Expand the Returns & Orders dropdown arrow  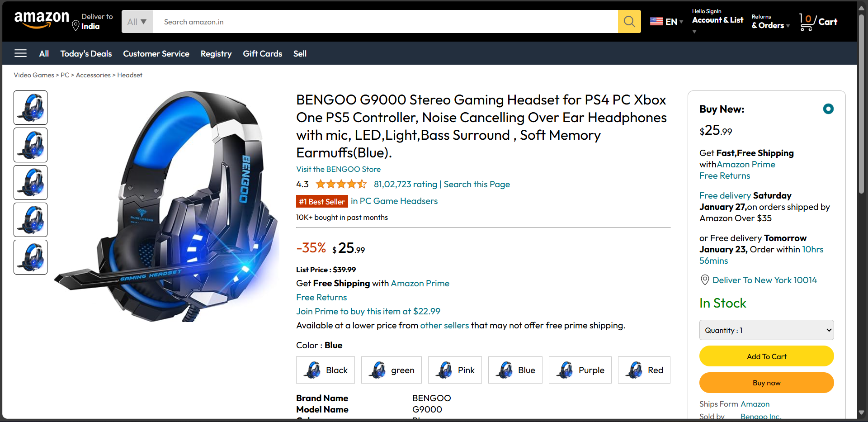788,26
